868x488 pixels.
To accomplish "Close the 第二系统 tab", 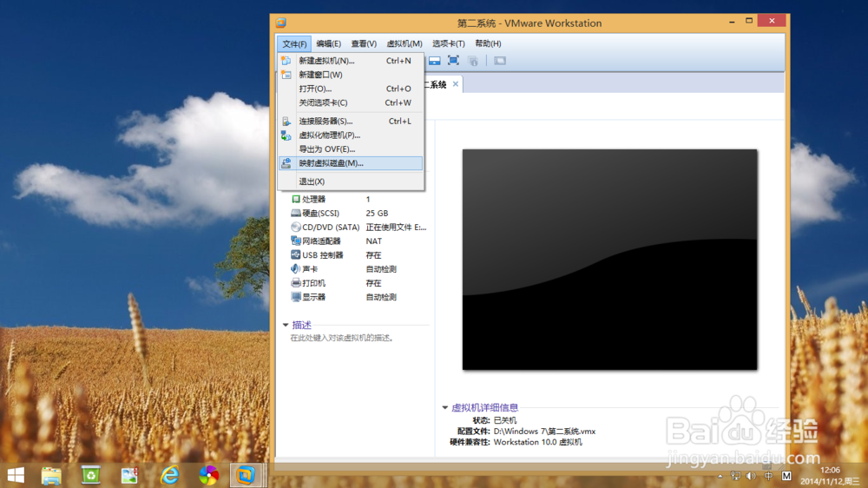I will pyautogui.click(x=456, y=84).
